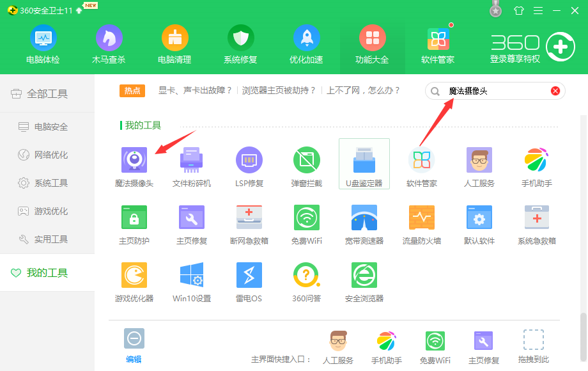Viewport: 588px width, 371px height.
Task: Select 全部工具 in the sidebar
Action: (47, 93)
